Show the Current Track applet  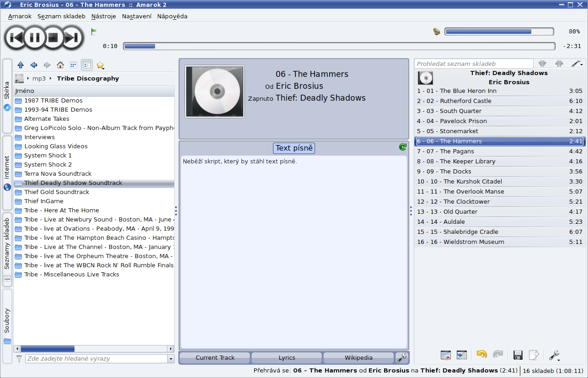coord(215,358)
